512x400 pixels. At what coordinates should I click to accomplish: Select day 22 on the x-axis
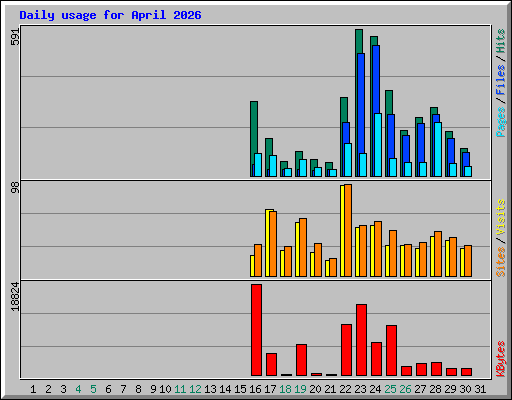[346, 389]
